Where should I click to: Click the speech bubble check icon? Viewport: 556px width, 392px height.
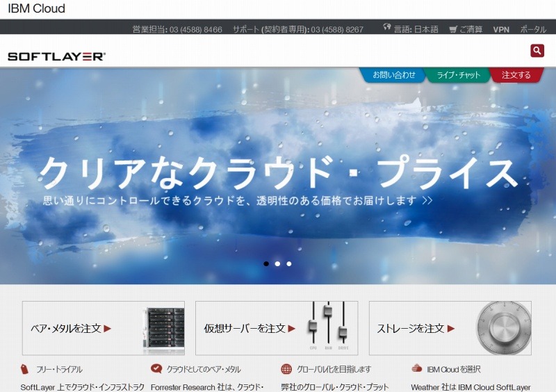[156, 368]
